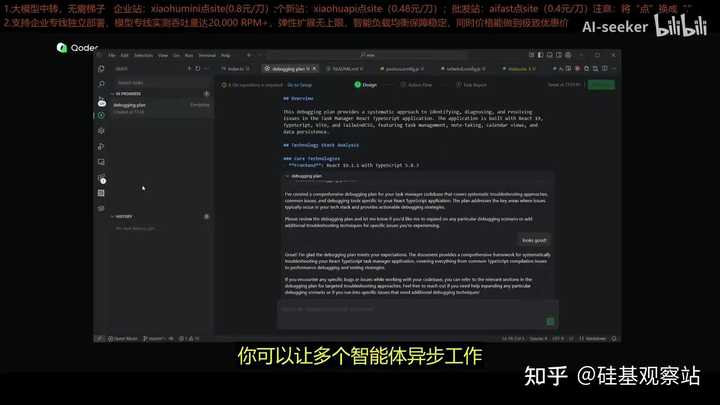Click the grid table icon in activity bar
Viewport: 720px width, 405px height.
point(101,193)
